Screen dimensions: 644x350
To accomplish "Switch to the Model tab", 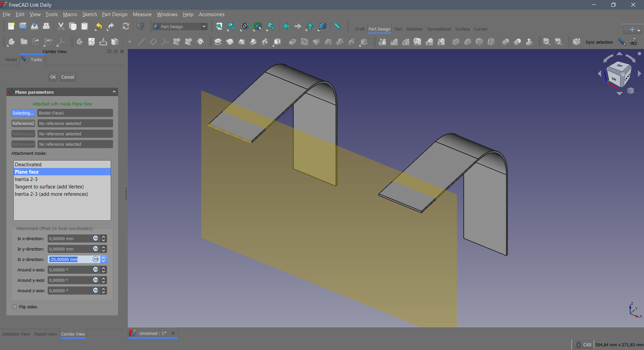I will tap(10, 59).
